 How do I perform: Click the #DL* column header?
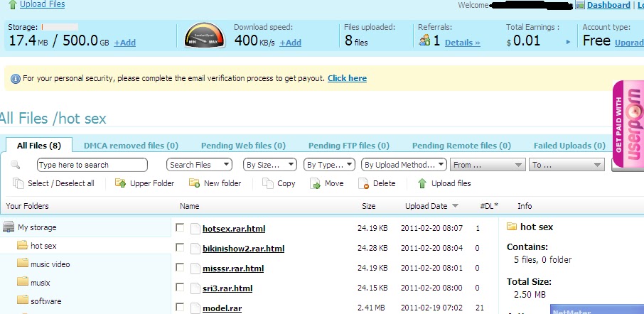coord(489,206)
